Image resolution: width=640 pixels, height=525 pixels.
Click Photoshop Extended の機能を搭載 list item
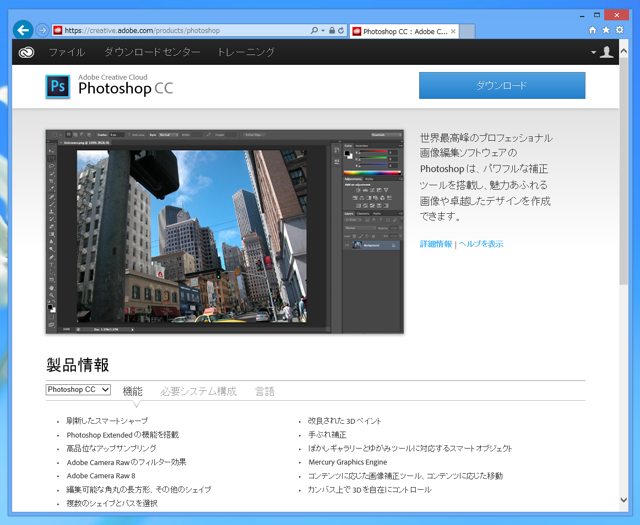[122, 435]
